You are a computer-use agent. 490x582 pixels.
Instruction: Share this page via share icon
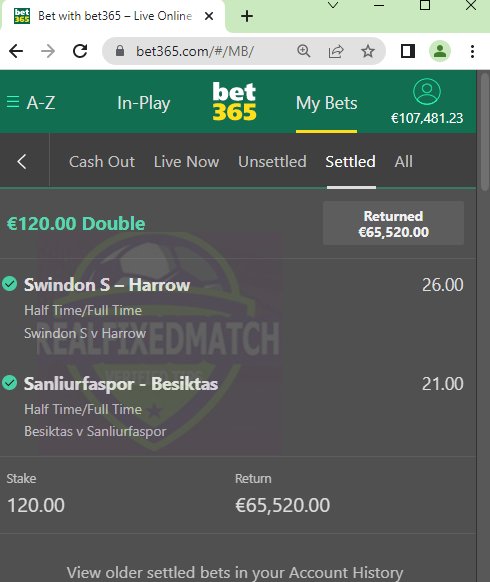(336, 51)
